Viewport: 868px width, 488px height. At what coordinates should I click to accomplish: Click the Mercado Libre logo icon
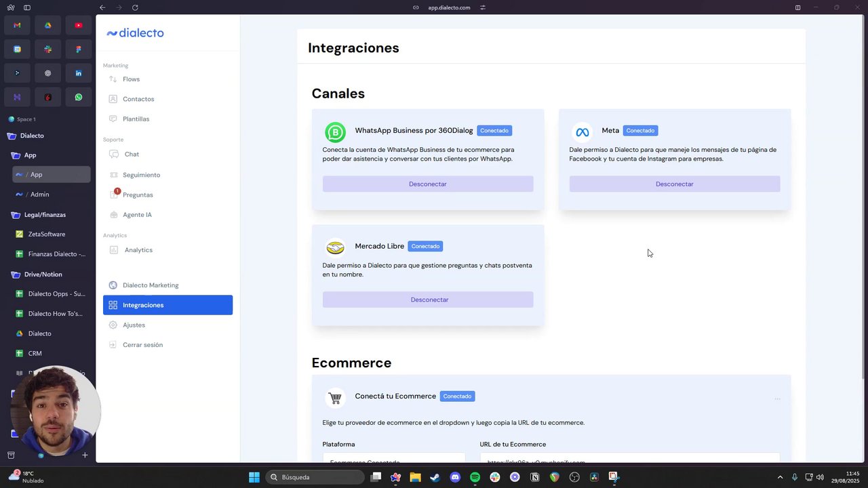point(335,247)
